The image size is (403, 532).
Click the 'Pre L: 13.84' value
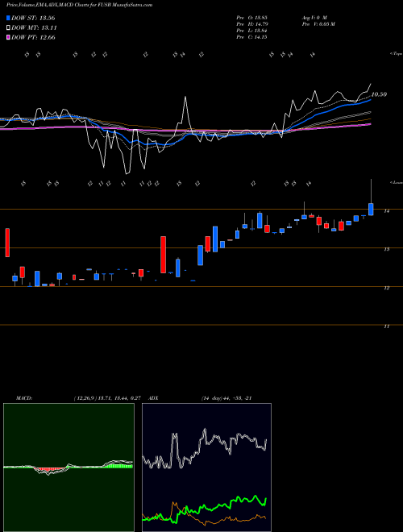click(253, 31)
